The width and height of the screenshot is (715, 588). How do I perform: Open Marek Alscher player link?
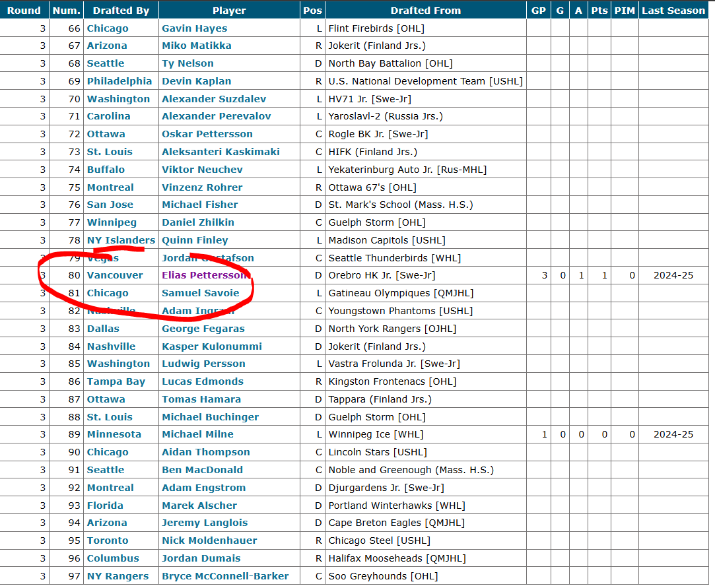pyautogui.click(x=199, y=506)
